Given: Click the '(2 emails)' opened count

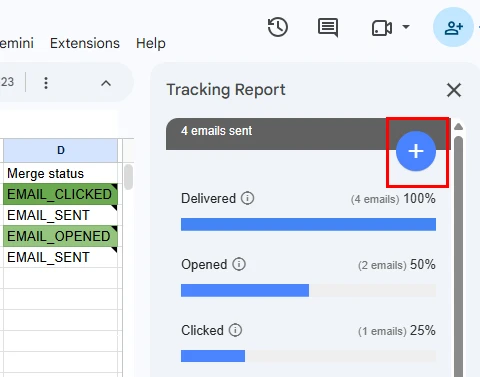Looking at the screenshot, I should (382, 265).
